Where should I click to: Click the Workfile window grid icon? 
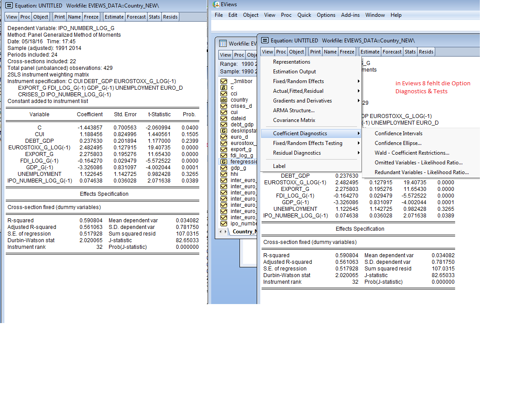tap(223, 43)
